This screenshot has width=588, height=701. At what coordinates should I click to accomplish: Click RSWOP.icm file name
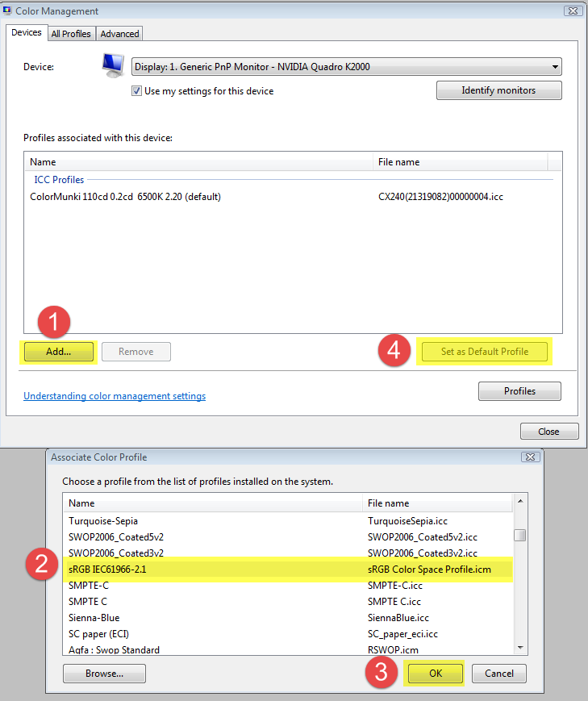point(393,649)
